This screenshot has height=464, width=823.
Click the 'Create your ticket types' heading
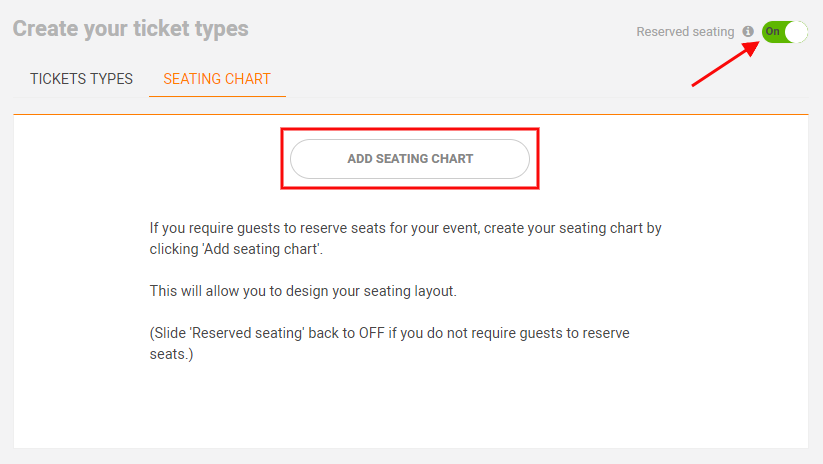[131, 29]
